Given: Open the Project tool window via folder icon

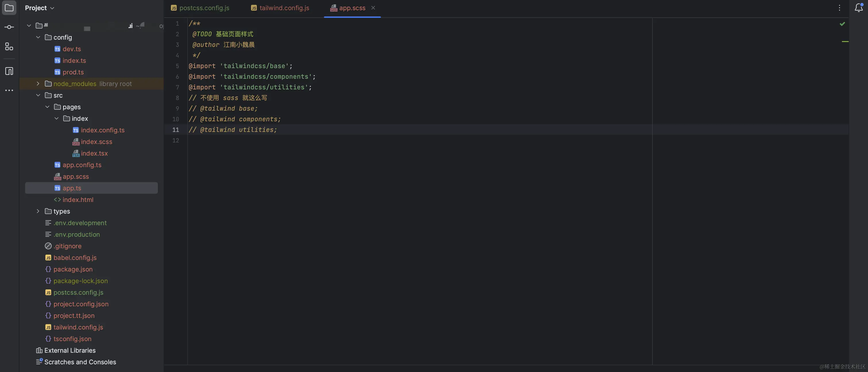Looking at the screenshot, I should point(9,8).
